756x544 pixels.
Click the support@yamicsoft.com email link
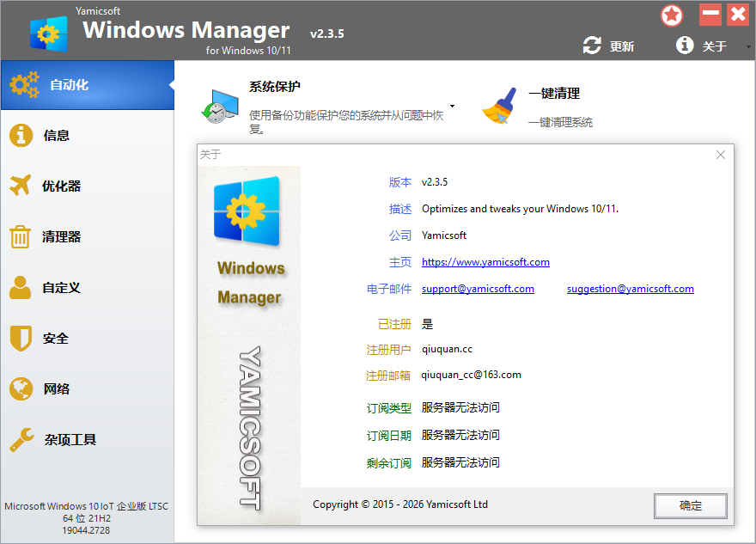(478, 289)
